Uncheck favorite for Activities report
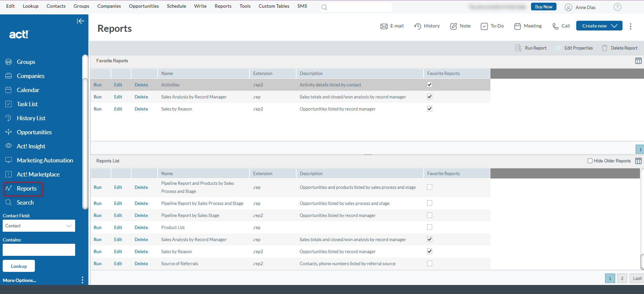Viewport: 644px width, 294px height. (429, 85)
